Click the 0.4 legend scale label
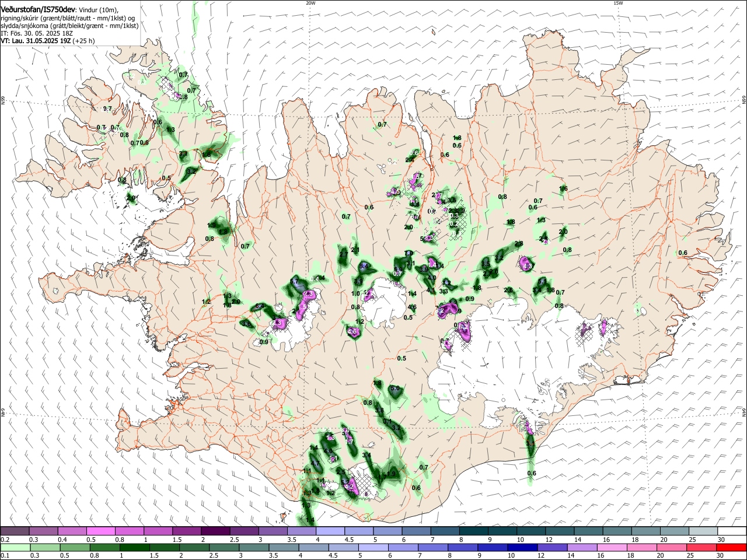The height and width of the screenshot is (560, 747). pyautogui.click(x=63, y=539)
